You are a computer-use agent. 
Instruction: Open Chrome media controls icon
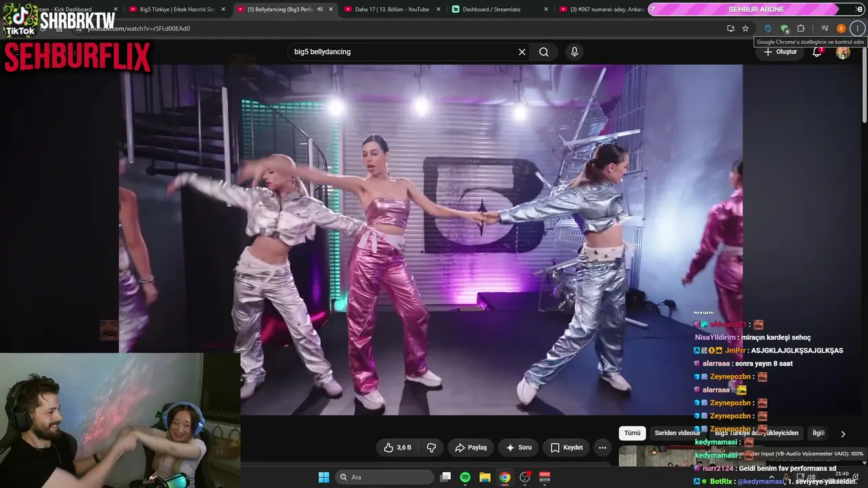(825, 28)
